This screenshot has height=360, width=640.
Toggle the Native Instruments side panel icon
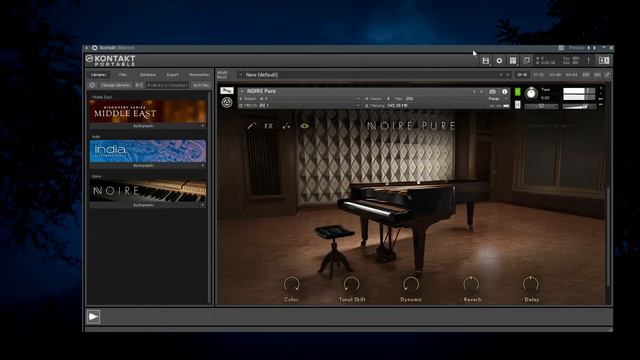(x=604, y=61)
